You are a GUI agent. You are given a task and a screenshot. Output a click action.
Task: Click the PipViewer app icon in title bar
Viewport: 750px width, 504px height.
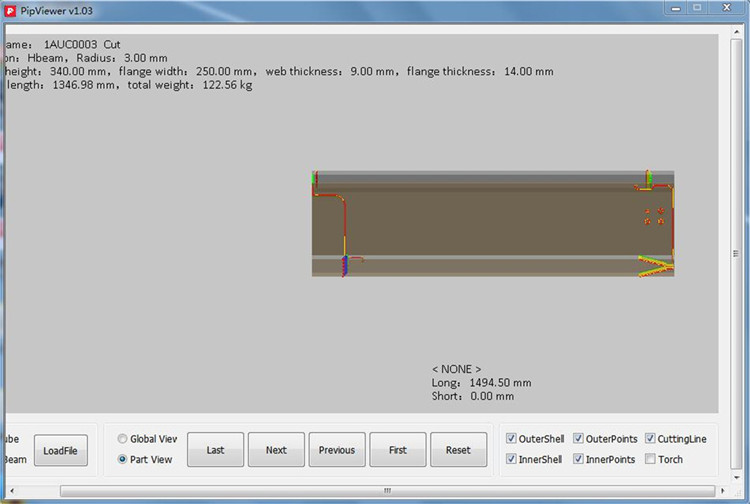10,11
